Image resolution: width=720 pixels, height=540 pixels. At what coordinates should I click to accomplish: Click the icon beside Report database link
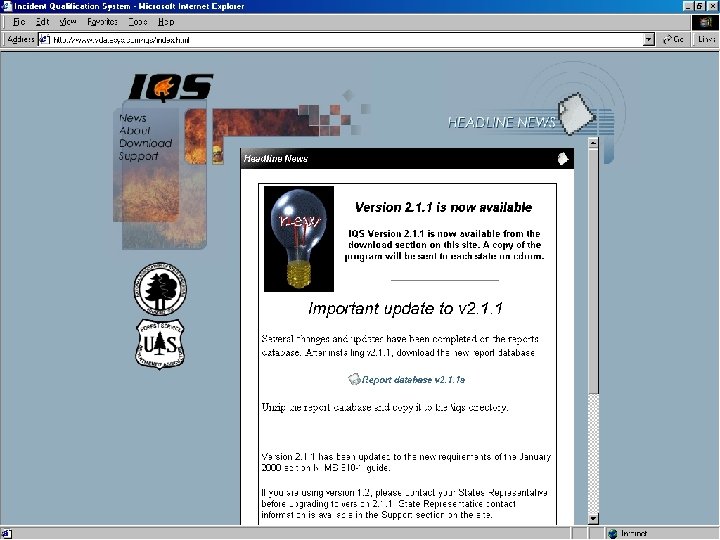354,379
